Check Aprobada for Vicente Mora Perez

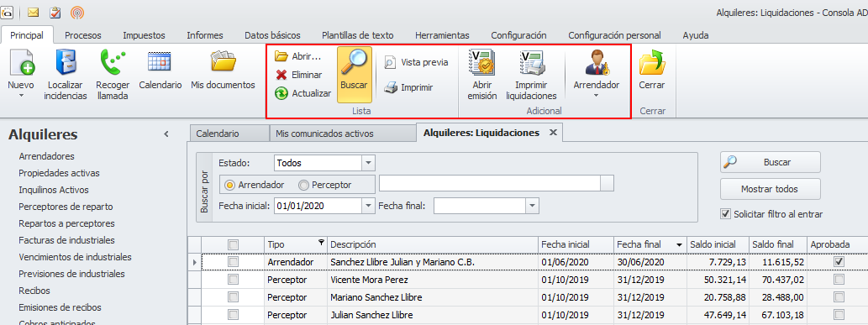coord(839,280)
